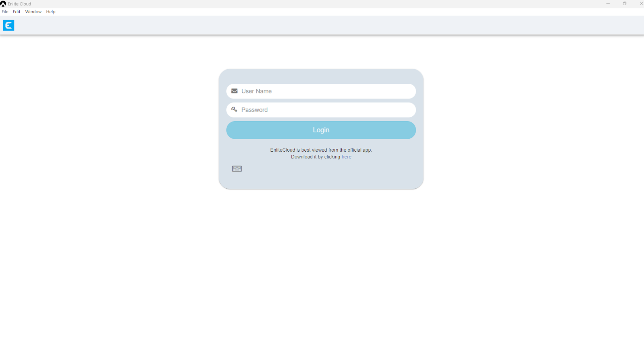Click the 'Enlite Cloud' window title text
644x346 pixels.
[x=19, y=4]
